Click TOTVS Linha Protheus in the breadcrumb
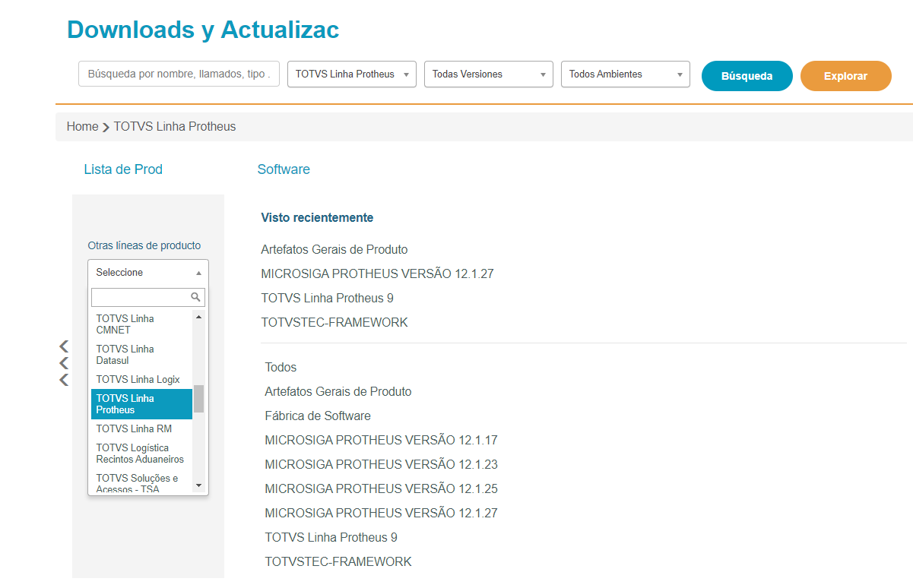The width and height of the screenshot is (913, 588). tap(175, 127)
